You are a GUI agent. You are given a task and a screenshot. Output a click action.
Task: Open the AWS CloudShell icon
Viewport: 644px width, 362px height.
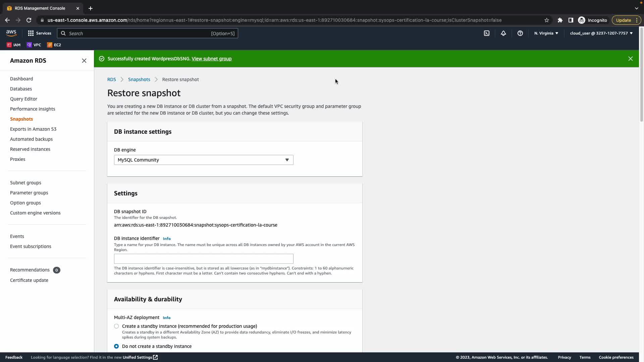click(486, 33)
